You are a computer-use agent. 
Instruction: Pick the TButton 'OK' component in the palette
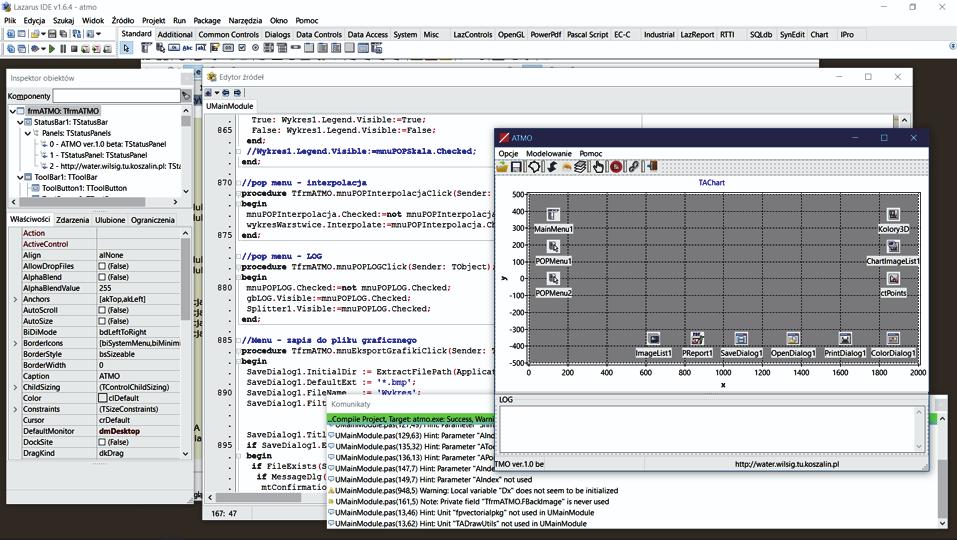pos(174,48)
